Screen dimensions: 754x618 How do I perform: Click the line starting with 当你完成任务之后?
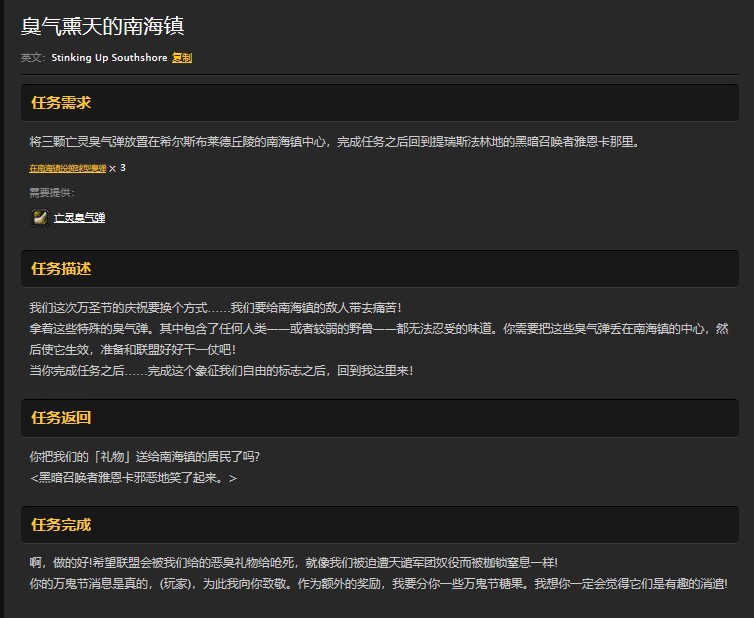pyautogui.click(x=220, y=370)
